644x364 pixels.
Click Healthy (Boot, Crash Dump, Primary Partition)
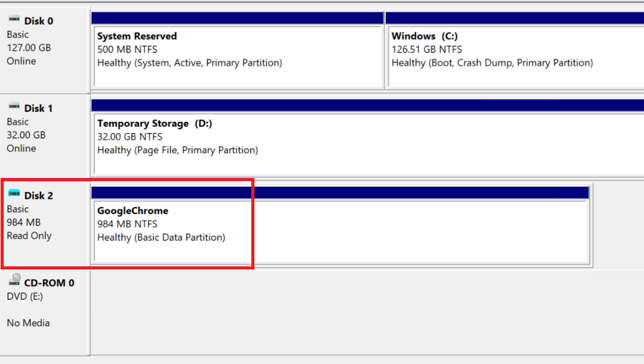pyautogui.click(x=493, y=63)
